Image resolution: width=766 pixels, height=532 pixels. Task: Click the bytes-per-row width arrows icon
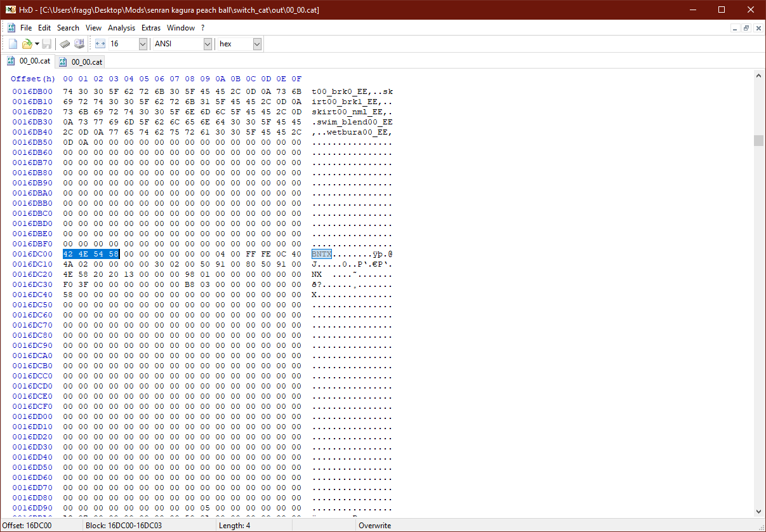click(x=100, y=44)
